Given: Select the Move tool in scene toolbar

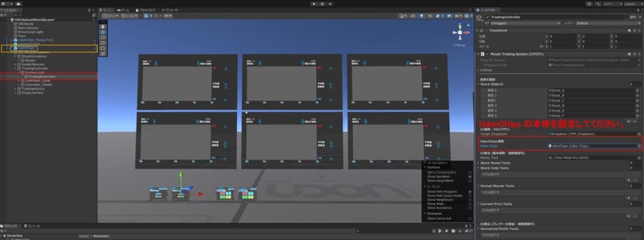Looking at the screenshot, I should coord(103,31).
